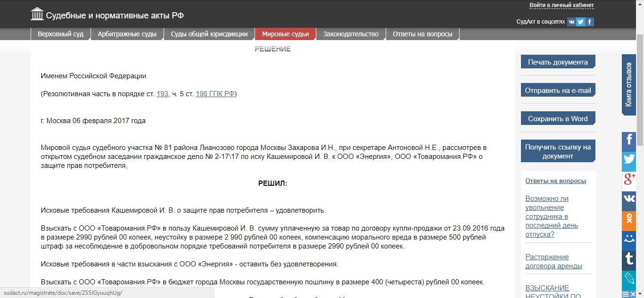This screenshot has width=644, height=298.
Task: Open the Twitter icon beside СудАкт в соцсетях
Action: click(581, 22)
